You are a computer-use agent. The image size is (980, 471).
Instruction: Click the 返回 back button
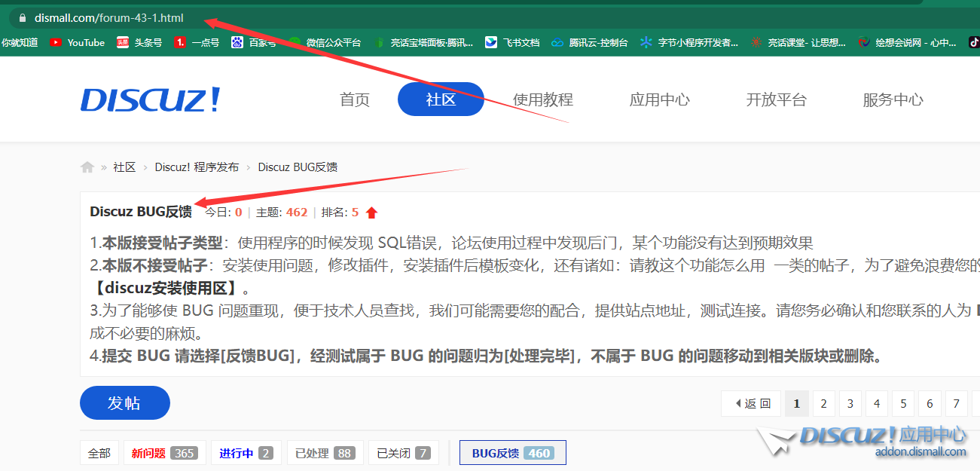tap(753, 404)
